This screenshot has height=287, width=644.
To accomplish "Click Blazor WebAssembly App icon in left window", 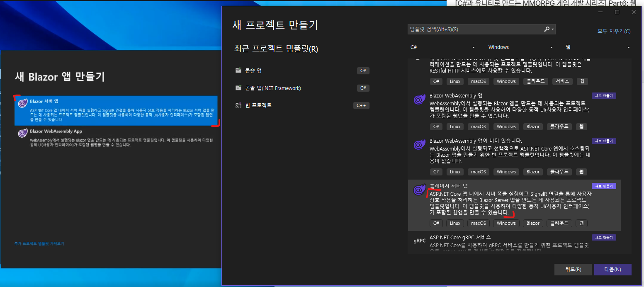I will [23, 133].
